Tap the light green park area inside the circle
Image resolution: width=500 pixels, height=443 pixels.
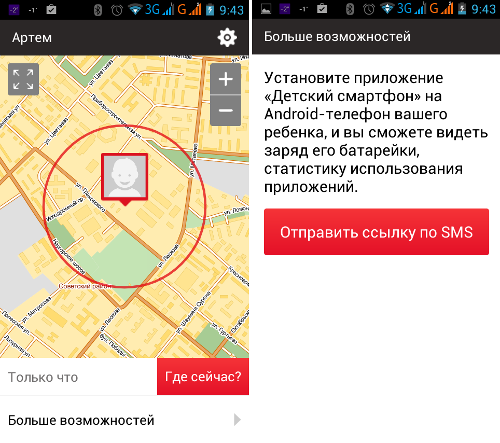[123, 258]
